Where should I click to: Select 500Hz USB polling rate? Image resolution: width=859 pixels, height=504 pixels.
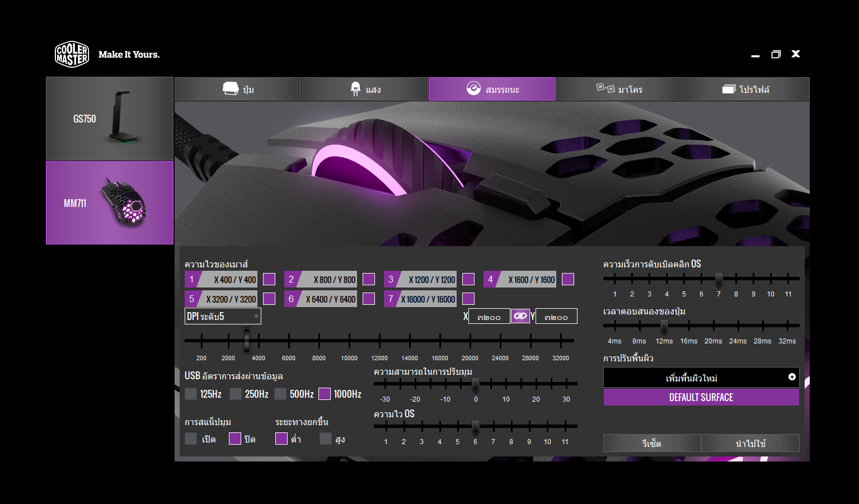point(280,394)
